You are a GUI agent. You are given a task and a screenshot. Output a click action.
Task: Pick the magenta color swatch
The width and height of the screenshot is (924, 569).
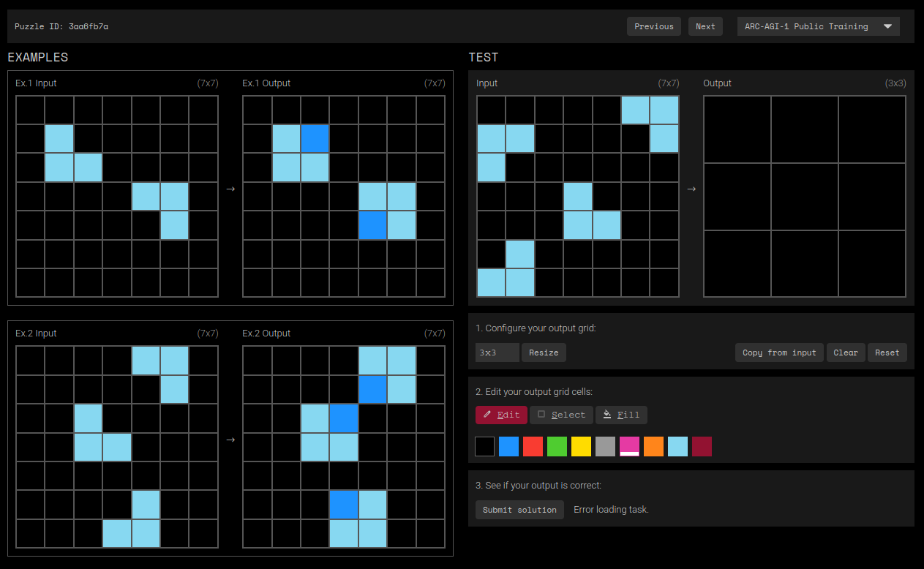pyautogui.click(x=629, y=446)
